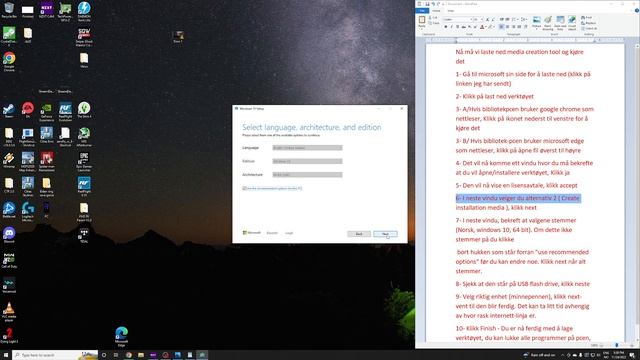Open Architecture dropdown in Windows Setup
The image size is (640, 360).
[x=307, y=175]
